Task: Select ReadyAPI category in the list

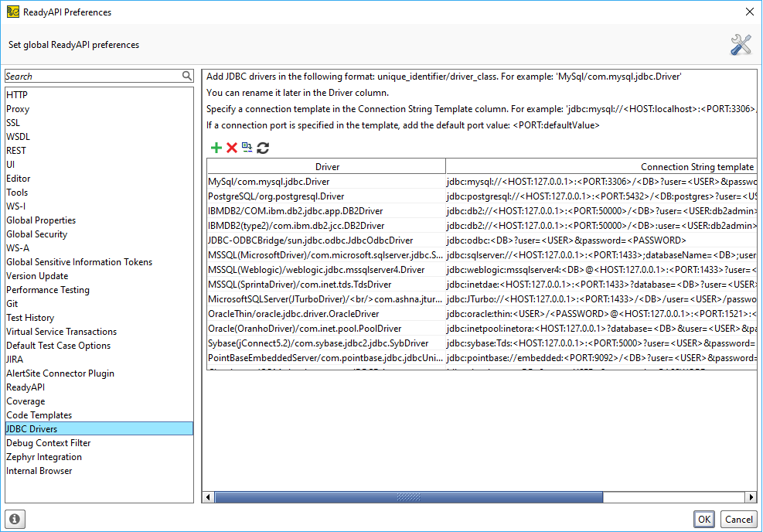Action: [99, 387]
